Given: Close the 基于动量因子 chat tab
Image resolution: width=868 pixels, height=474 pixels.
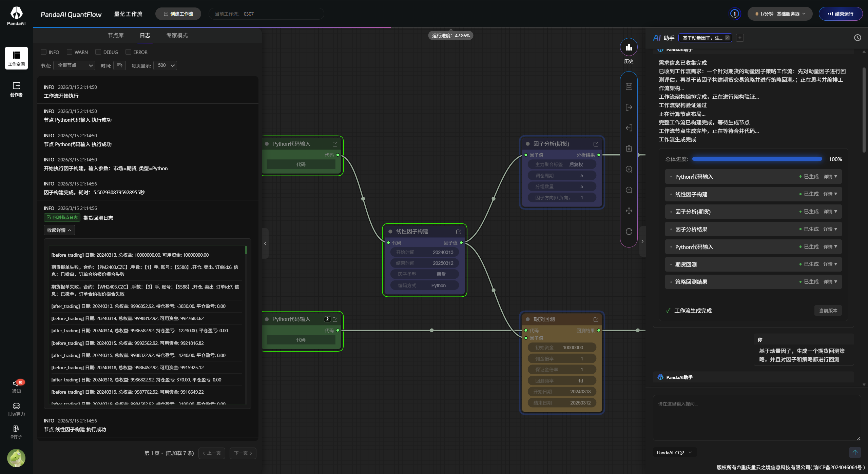Looking at the screenshot, I should [x=727, y=38].
